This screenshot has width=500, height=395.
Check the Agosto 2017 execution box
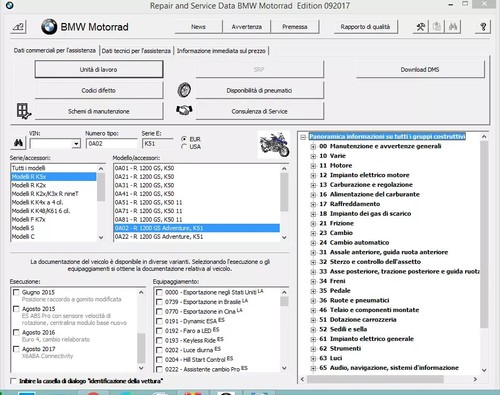[16, 349]
